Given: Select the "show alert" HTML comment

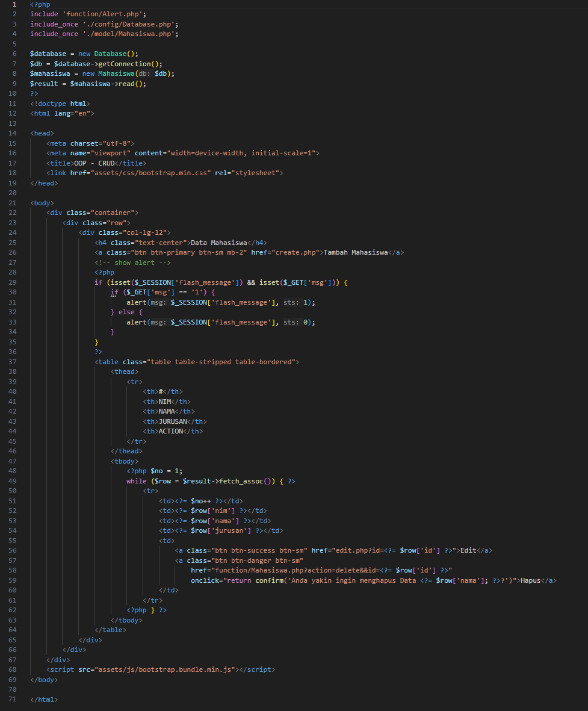Looking at the screenshot, I should (132, 262).
